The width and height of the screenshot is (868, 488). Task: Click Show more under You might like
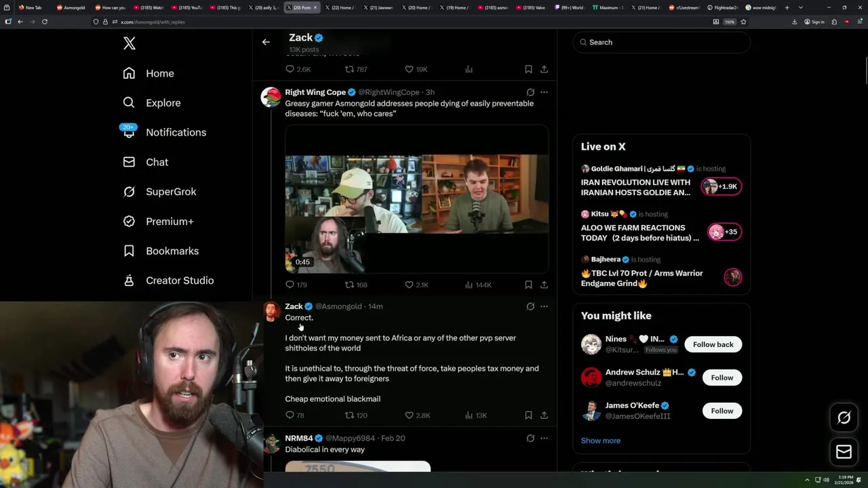click(600, 441)
